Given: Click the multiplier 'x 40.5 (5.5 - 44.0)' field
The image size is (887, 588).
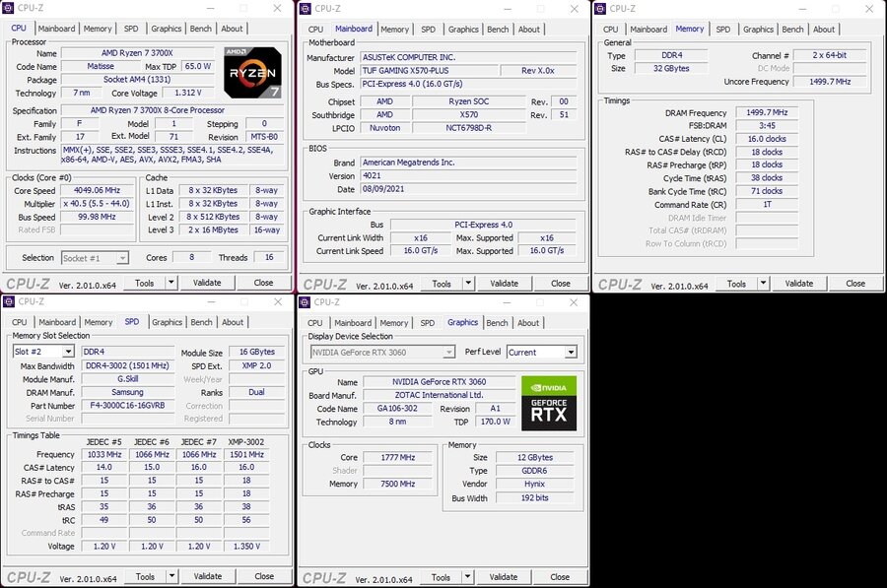Looking at the screenshot, I should pos(97,204).
